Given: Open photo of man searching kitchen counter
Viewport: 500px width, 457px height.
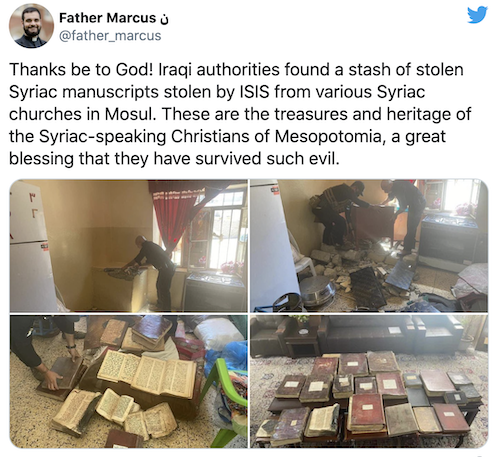Looking at the screenshot, I should tap(128, 246).
